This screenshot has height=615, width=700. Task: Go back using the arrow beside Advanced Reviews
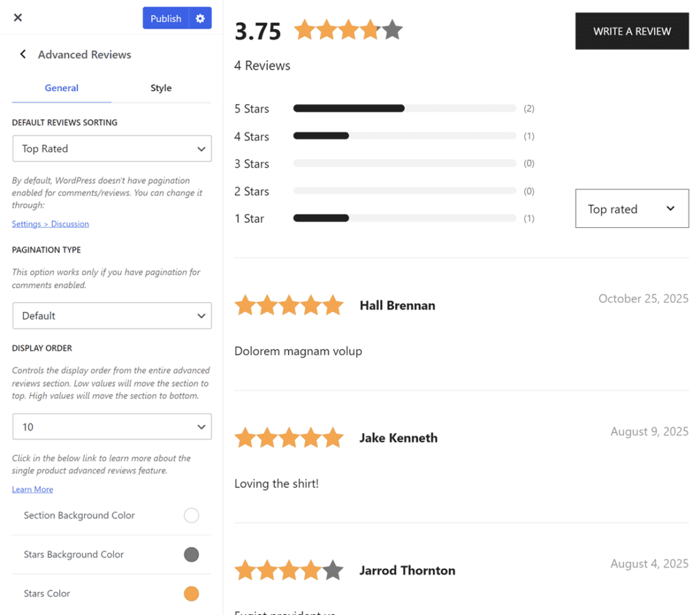tap(23, 55)
